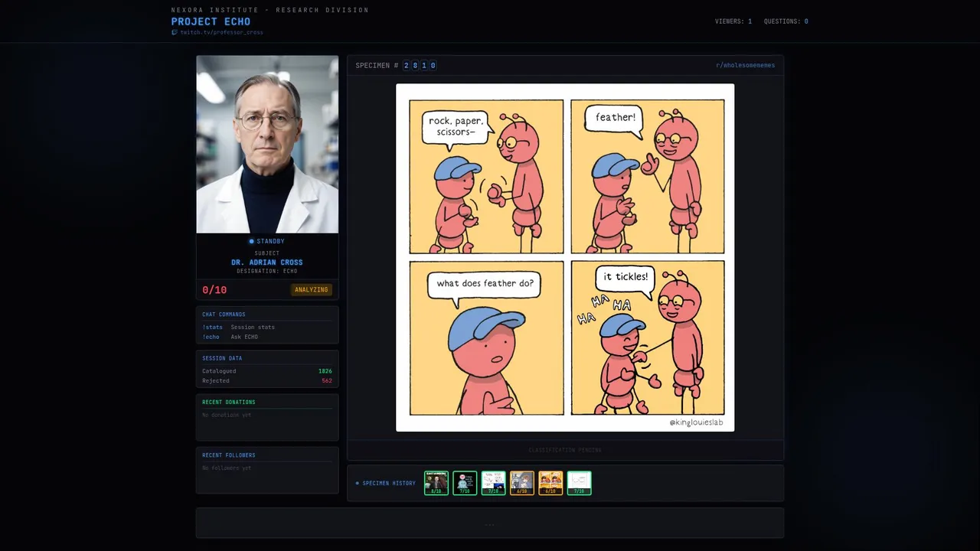The height and width of the screenshot is (551, 980).
Task: Click the SPECIMEN HISTORY label
Action: click(x=389, y=484)
